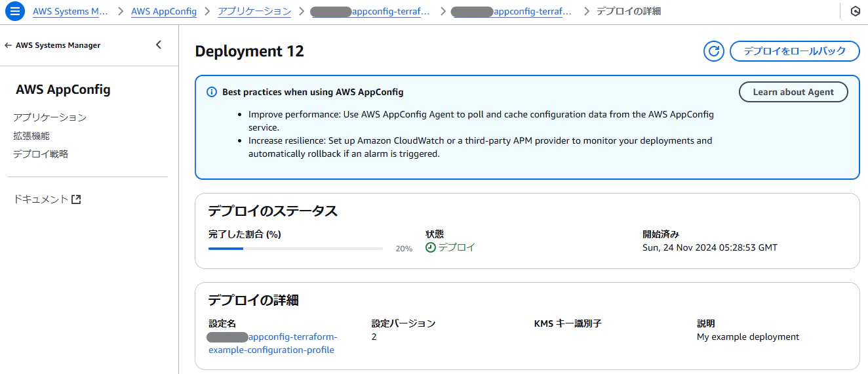Click the デプロイの詳細 breadcrumb text

point(629,11)
